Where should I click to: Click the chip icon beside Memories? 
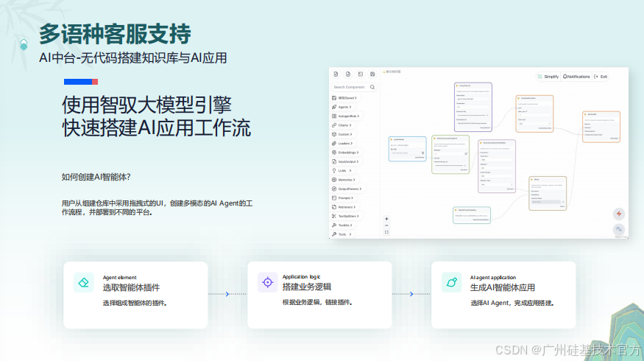pyautogui.click(x=334, y=180)
